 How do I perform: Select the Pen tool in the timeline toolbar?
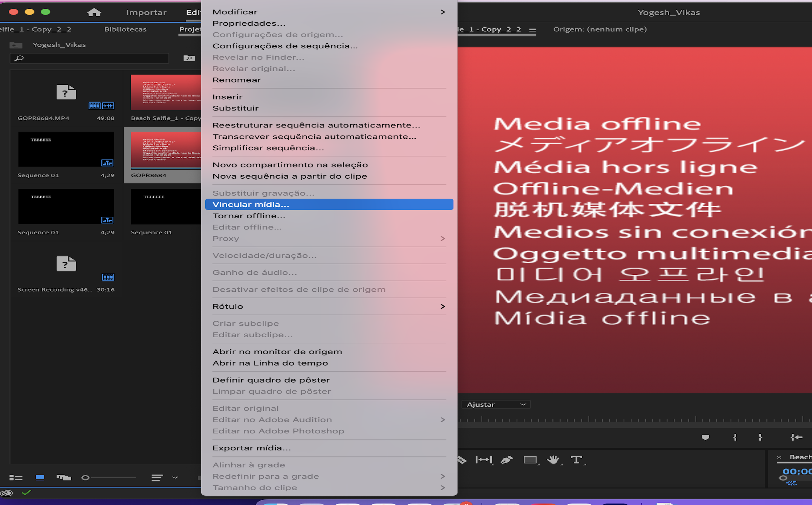(507, 460)
